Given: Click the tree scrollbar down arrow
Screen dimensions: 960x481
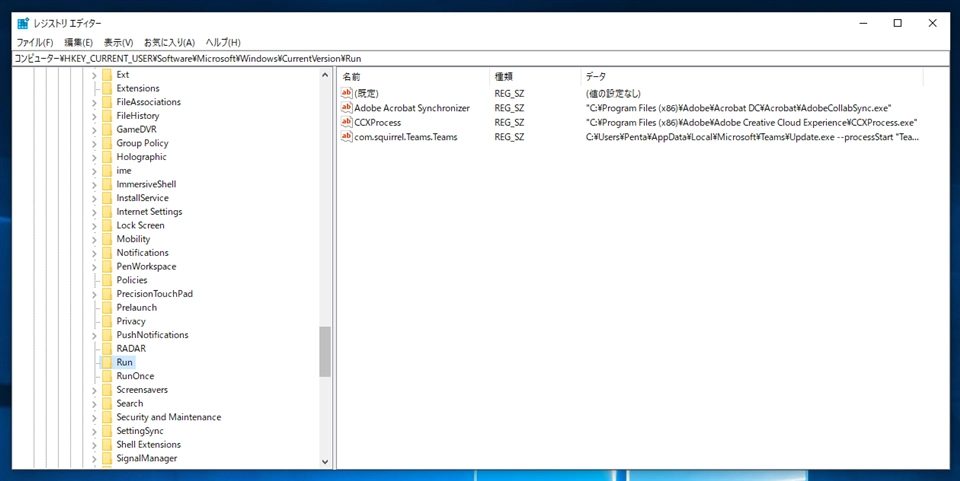Looking at the screenshot, I should pyautogui.click(x=324, y=462).
